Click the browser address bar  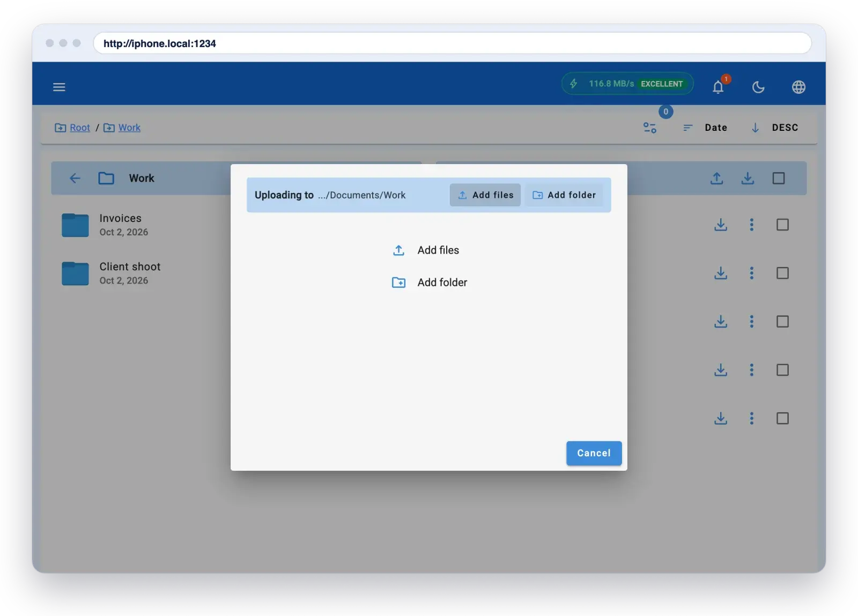(x=452, y=43)
